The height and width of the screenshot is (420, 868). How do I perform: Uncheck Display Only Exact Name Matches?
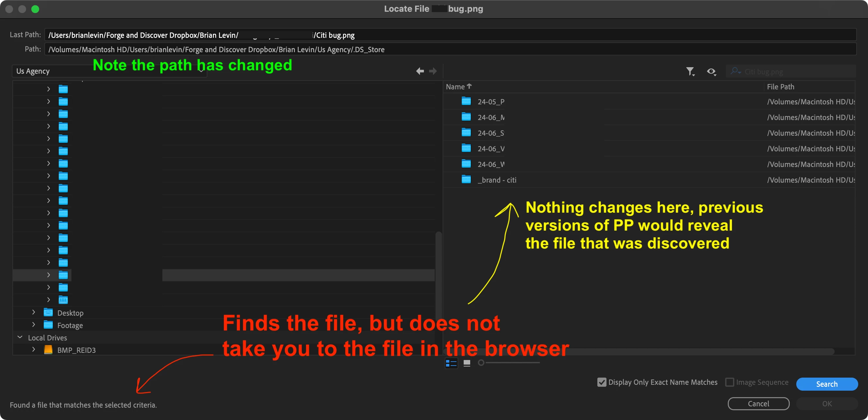[602, 382]
